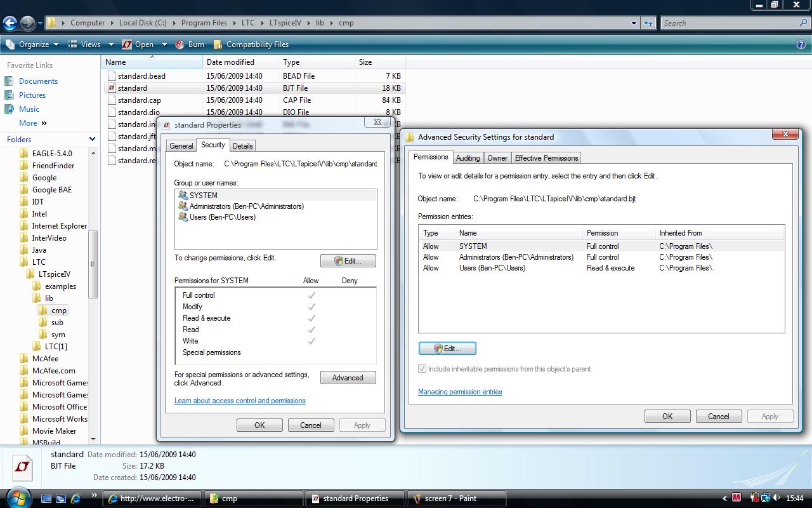The height and width of the screenshot is (508, 812).
Task: Launch Internet Explorer from the quick launch
Action: (x=75, y=498)
